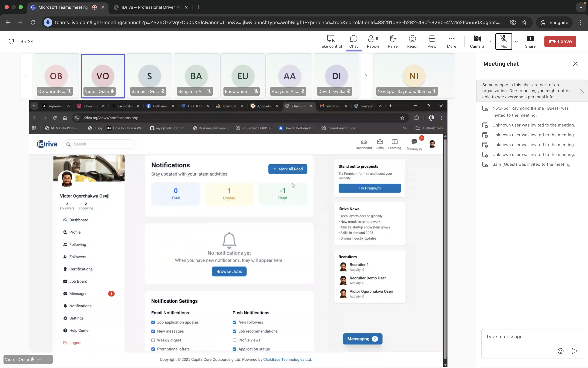Click the Browse Jobs button
The height and width of the screenshot is (368, 588).
229,271
